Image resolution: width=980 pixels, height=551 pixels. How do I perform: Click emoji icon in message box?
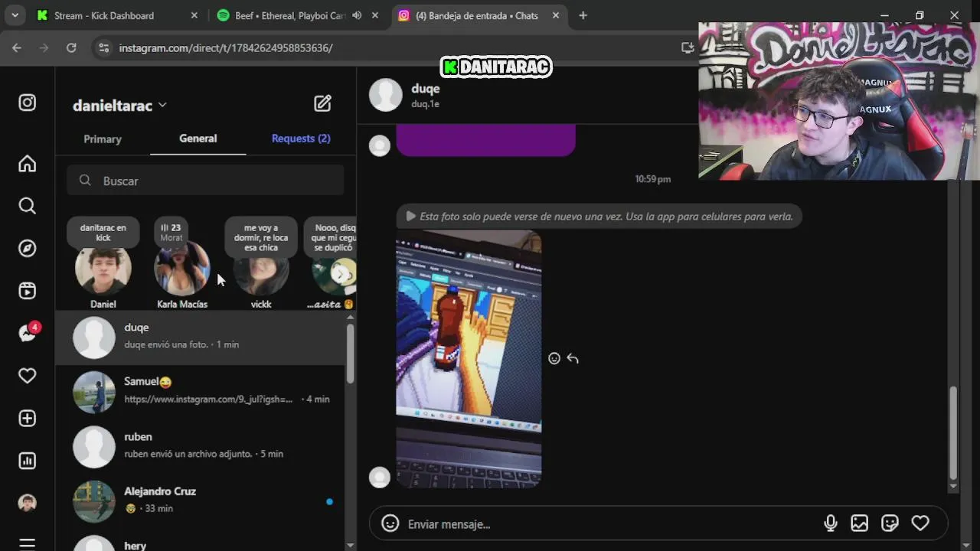[x=390, y=523]
